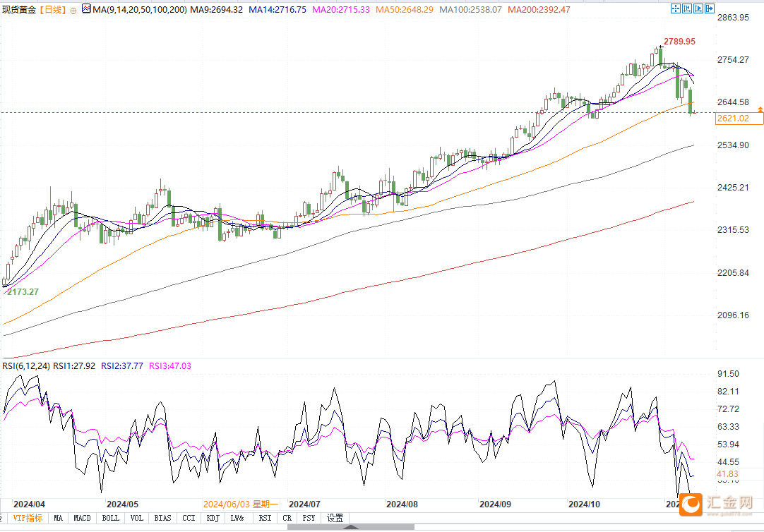Click the export arrow icon
This screenshot has height=532, width=764.
(710, 8)
